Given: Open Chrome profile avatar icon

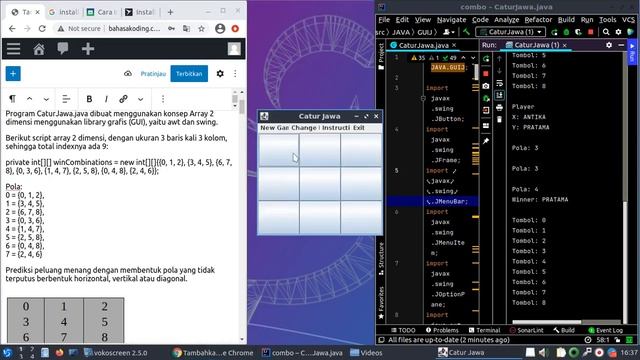Looking at the screenshot, I should pos(220,29).
